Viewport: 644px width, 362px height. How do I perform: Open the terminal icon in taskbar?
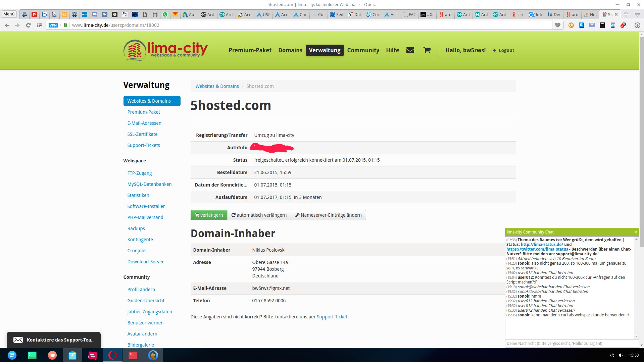click(133, 355)
